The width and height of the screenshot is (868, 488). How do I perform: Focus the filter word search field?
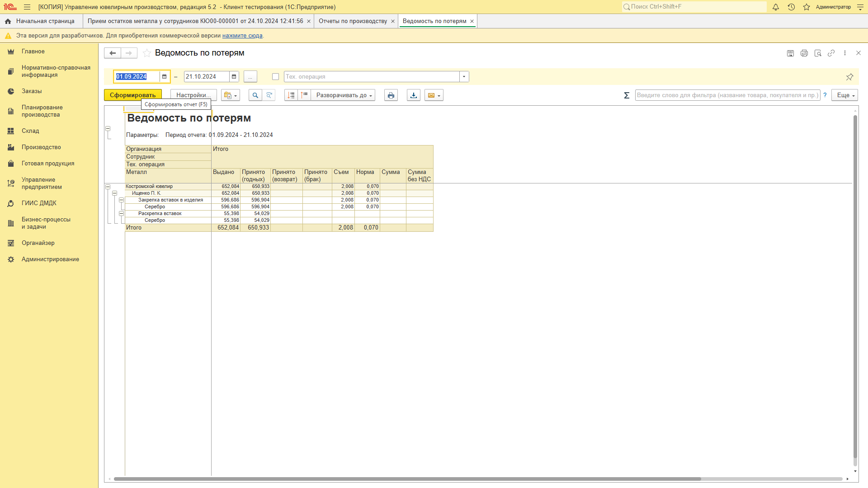pyautogui.click(x=727, y=95)
